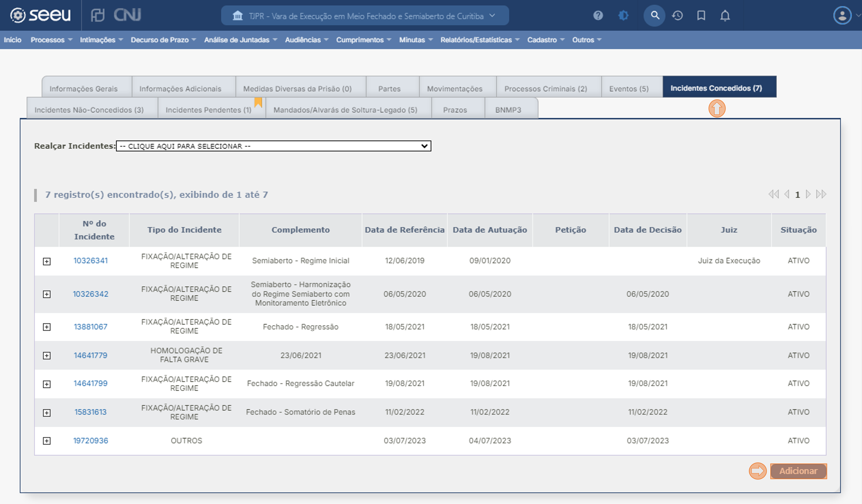The height and width of the screenshot is (504, 862).
Task: Click 'Fechado - Somatório de Penas' cell
Action: [301, 412]
